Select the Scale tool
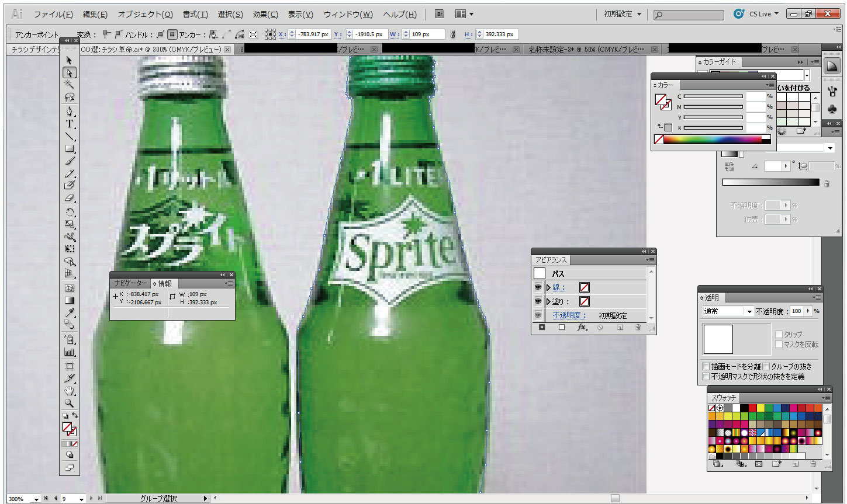The height and width of the screenshot is (504, 847). click(70, 224)
